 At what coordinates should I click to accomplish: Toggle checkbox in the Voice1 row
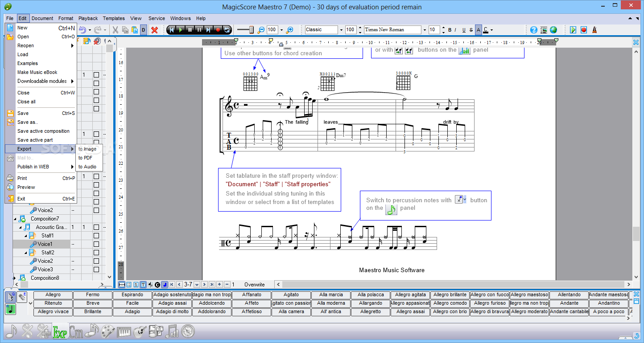[96, 244]
